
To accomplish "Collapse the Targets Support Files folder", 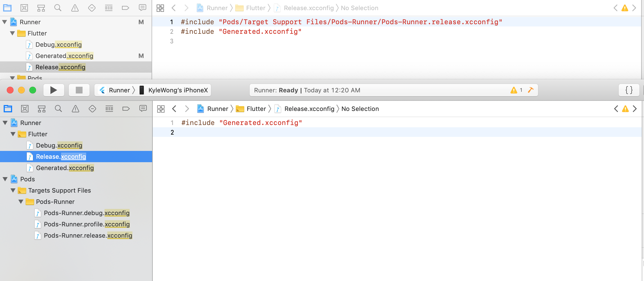I will [13, 190].
